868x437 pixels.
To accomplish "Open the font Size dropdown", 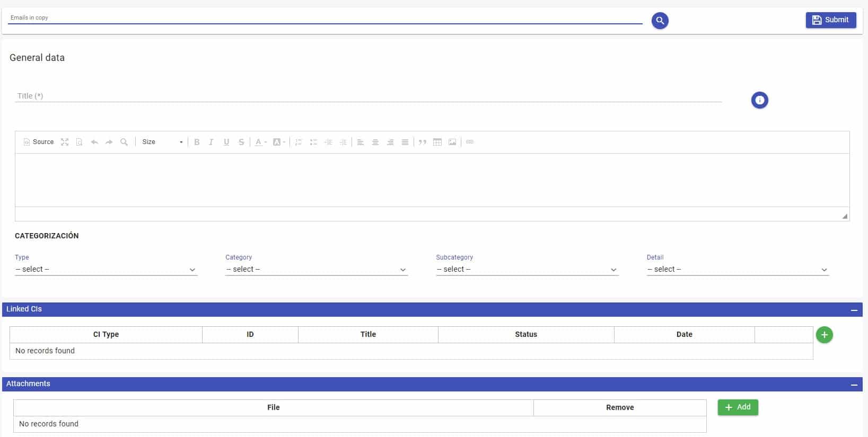I will coord(162,142).
